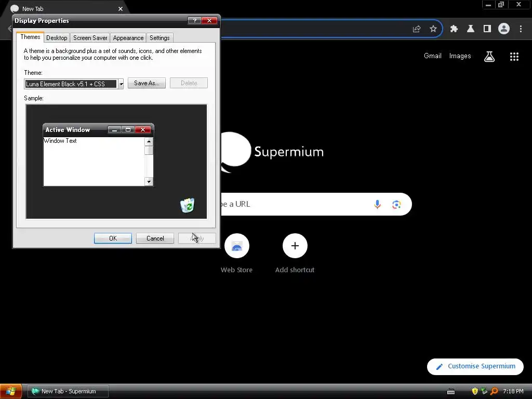The width and height of the screenshot is (532, 399).
Task: Switch to the Desktop tab
Action: tap(57, 38)
